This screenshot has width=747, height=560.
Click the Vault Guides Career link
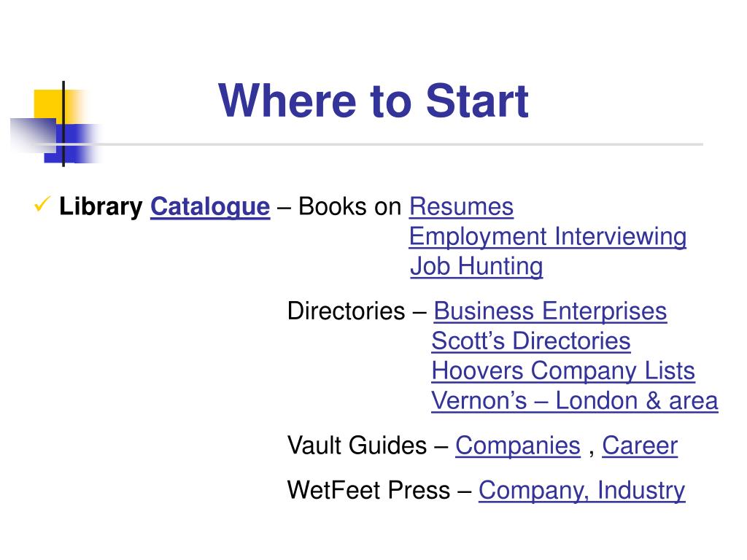640,446
